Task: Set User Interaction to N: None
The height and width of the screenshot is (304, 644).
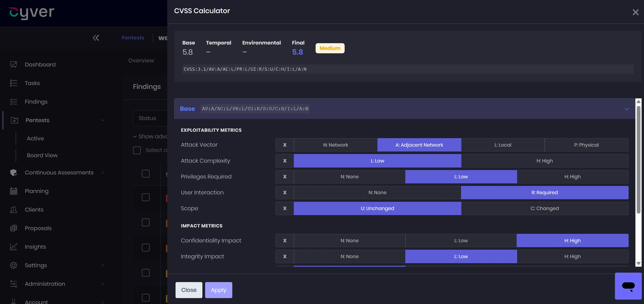Action: (377, 193)
